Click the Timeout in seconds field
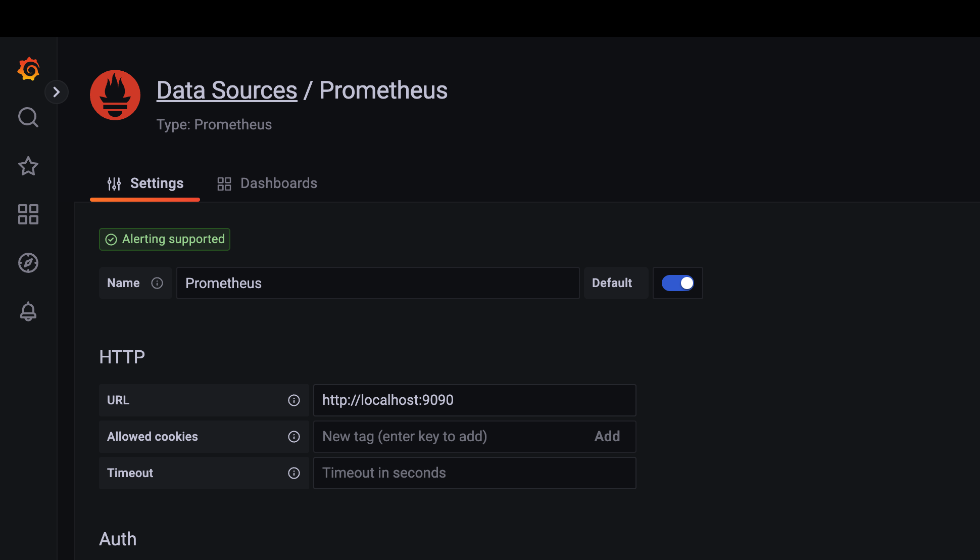 [x=474, y=473]
